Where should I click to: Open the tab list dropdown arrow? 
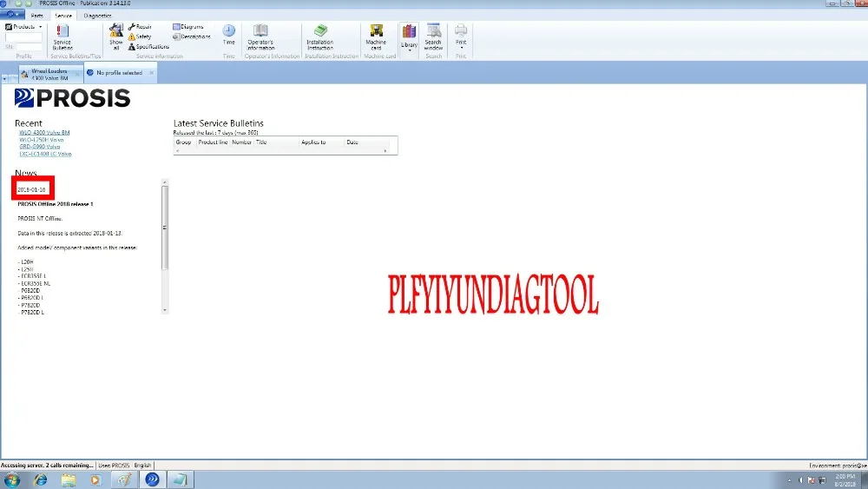4,79
